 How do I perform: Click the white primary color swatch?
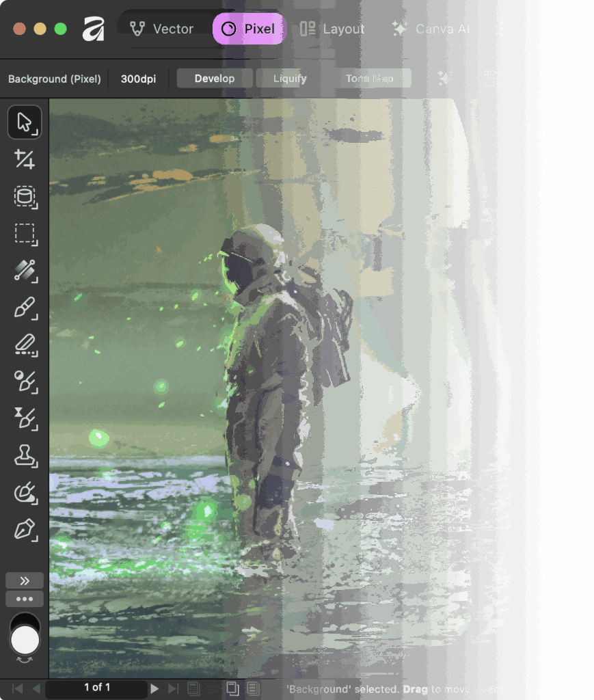pyautogui.click(x=25, y=640)
